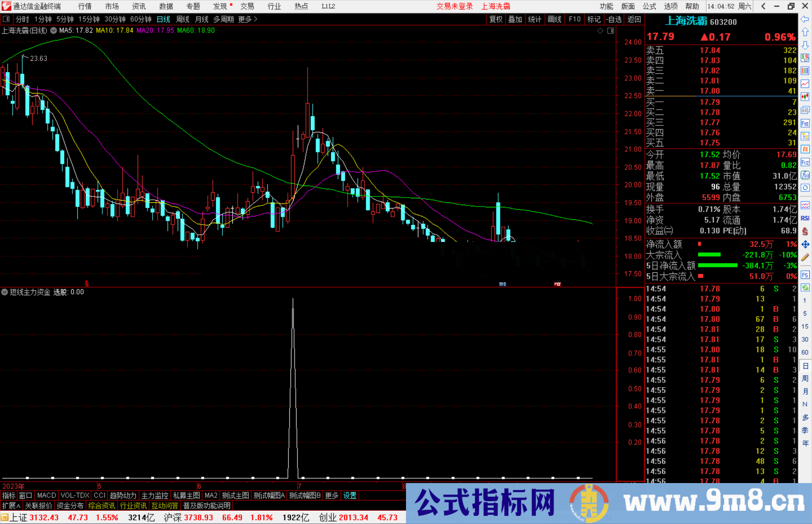Click the 上证 index in status bar

[x=18, y=518]
